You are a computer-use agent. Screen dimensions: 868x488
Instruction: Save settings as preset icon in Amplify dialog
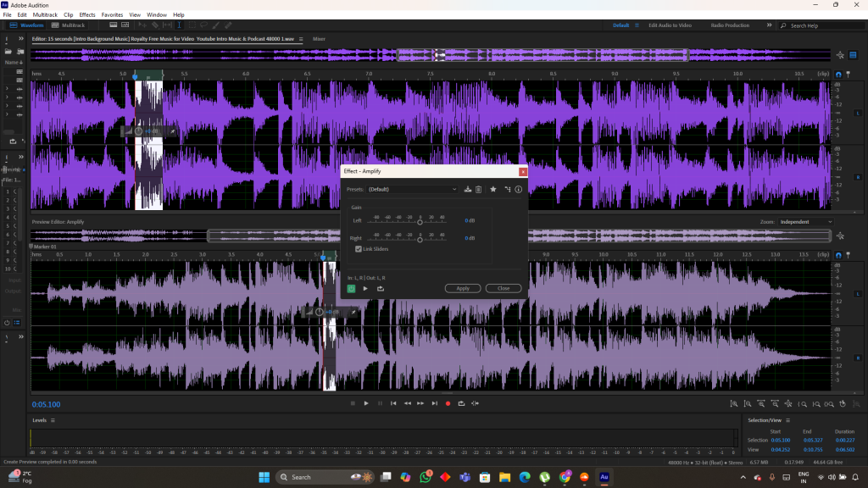(x=468, y=189)
